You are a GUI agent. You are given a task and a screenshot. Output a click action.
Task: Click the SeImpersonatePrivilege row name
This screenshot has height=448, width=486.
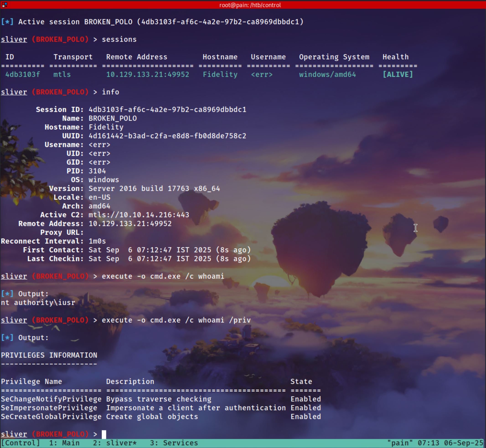(x=49, y=408)
